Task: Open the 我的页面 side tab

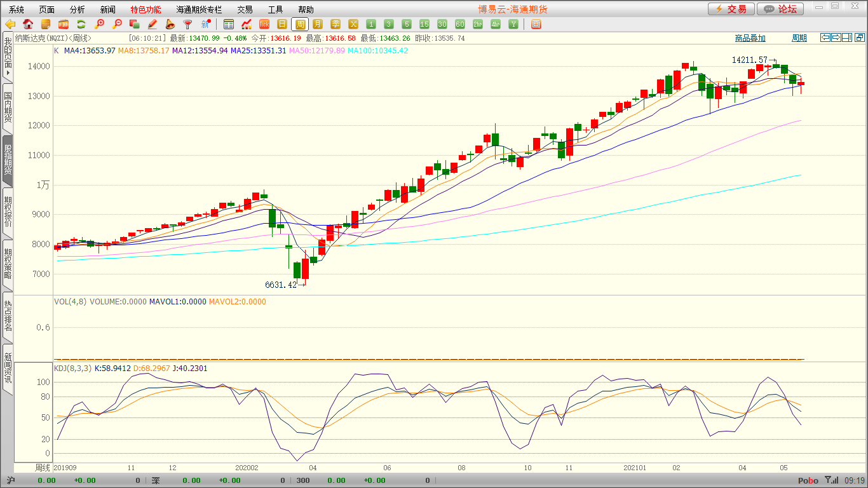Action: (8, 57)
